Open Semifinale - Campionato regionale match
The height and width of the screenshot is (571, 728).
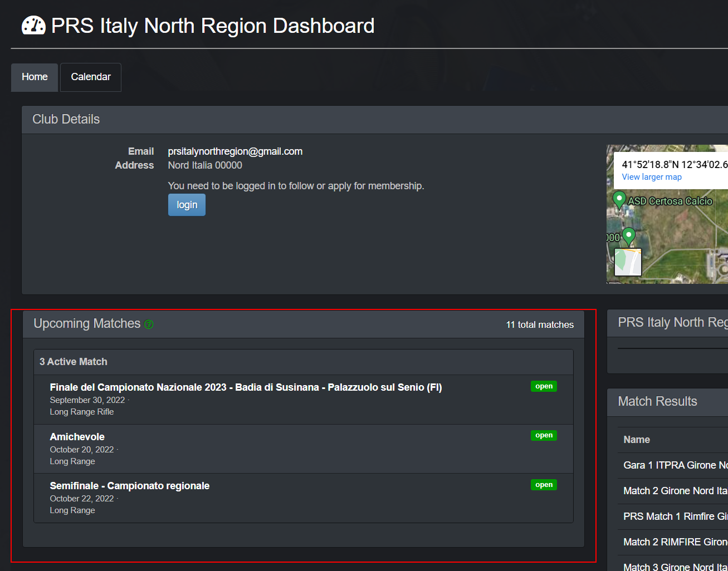pos(129,486)
